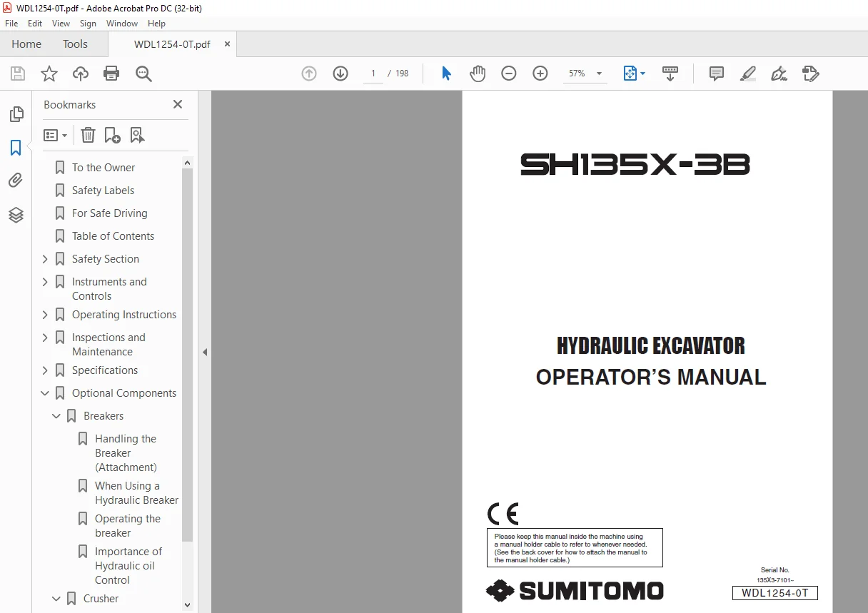Open Handling the Breaker (Attachment) bookmark
868x613 pixels.
(x=126, y=453)
